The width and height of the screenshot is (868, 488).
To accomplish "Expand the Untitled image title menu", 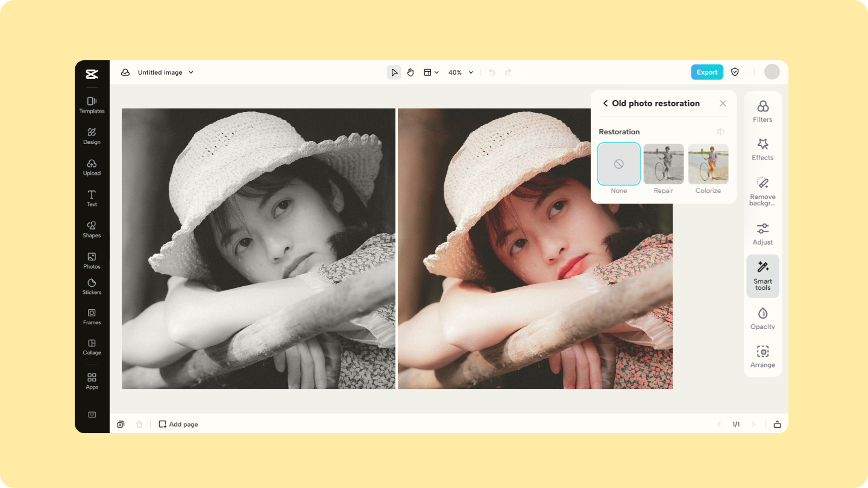I will pos(190,72).
